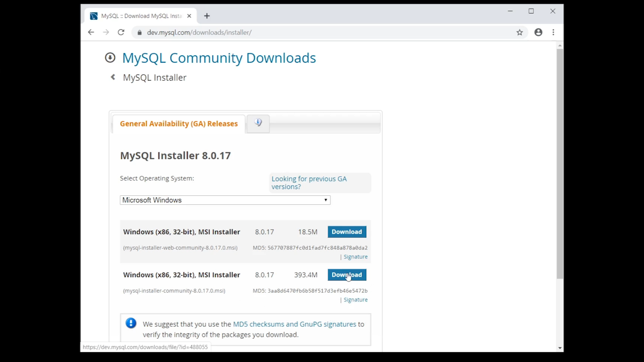644x362 pixels.
Task: Click the download circle icon by title
Action: tap(110, 58)
